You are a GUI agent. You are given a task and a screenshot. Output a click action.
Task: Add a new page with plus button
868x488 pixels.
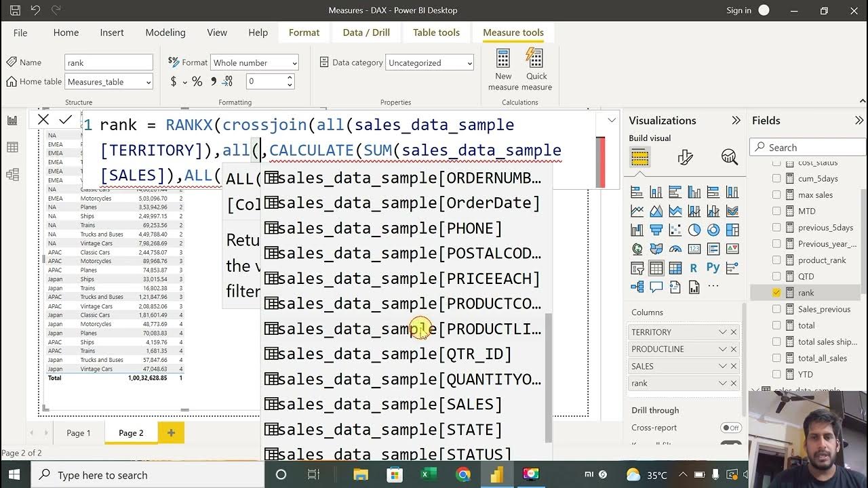click(171, 432)
